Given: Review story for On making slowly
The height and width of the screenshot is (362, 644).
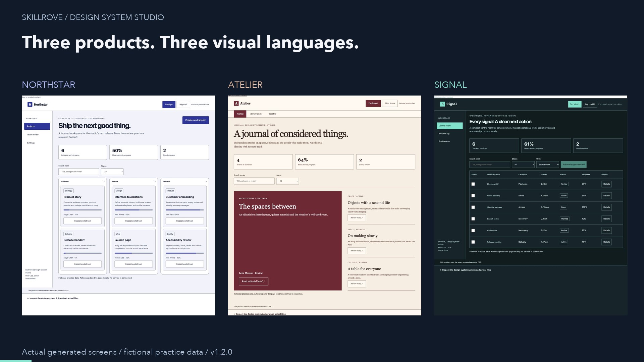Looking at the screenshot, I should (x=357, y=251).
